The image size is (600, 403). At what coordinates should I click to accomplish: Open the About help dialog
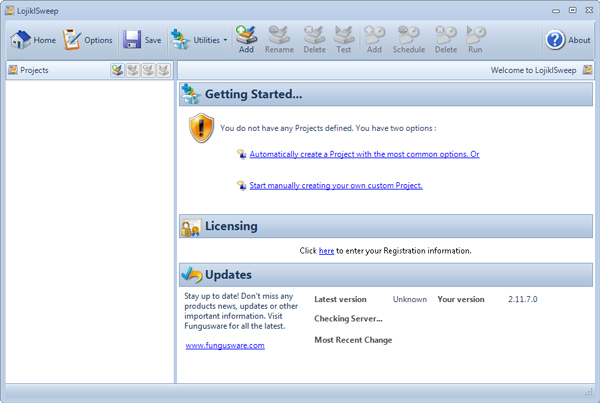[x=568, y=40]
